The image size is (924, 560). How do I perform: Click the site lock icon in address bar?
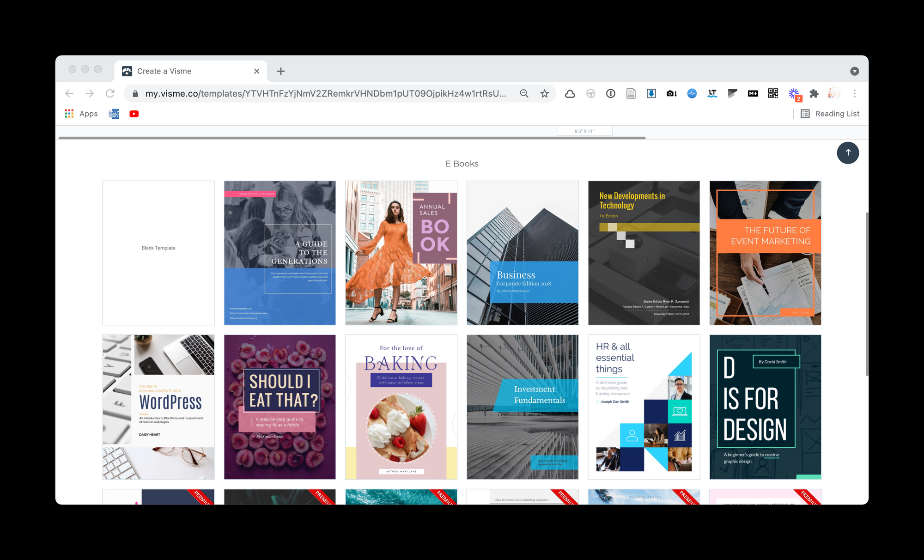point(135,94)
